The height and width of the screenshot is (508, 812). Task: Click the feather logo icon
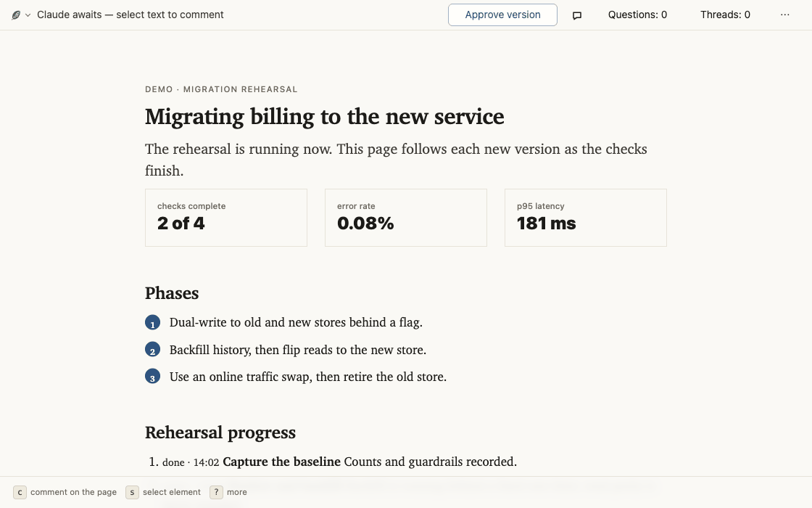16,15
